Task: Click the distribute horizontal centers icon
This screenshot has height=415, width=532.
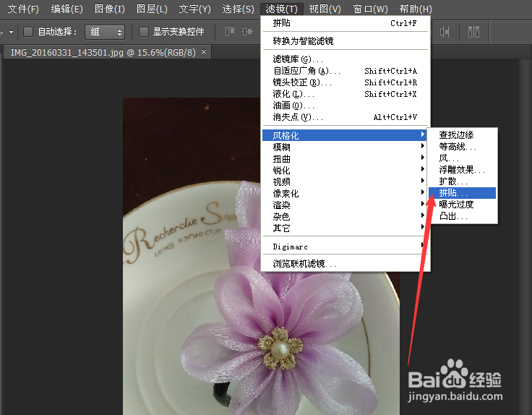Action: tap(445, 33)
